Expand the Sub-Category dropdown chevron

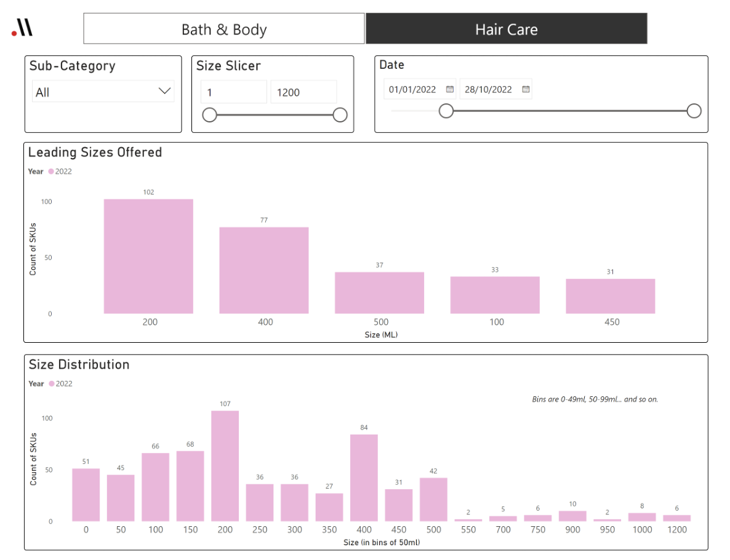tap(164, 91)
